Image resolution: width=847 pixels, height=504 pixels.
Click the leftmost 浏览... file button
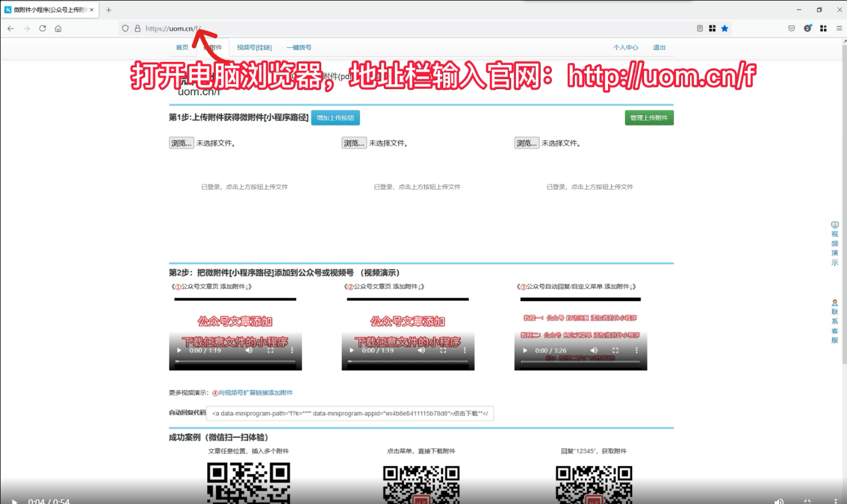click(181, 143)
